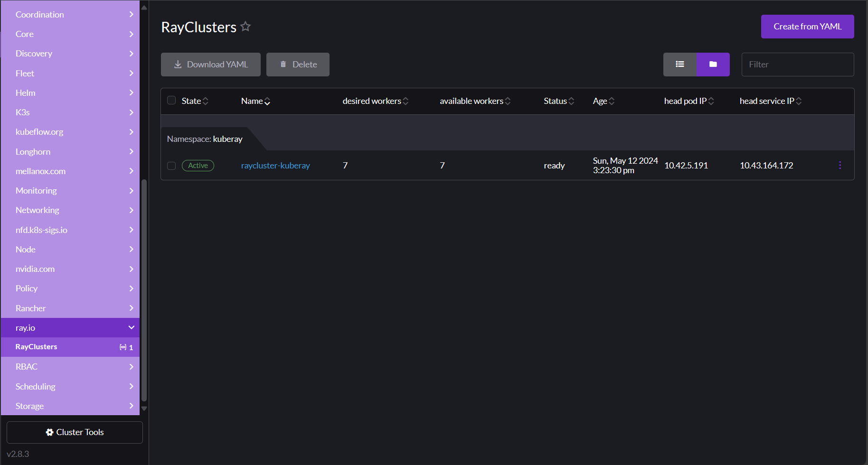Viewport: 868px width, 465px height.
Task: Open the raycluster-kuberay link
Action: point(275,166)
